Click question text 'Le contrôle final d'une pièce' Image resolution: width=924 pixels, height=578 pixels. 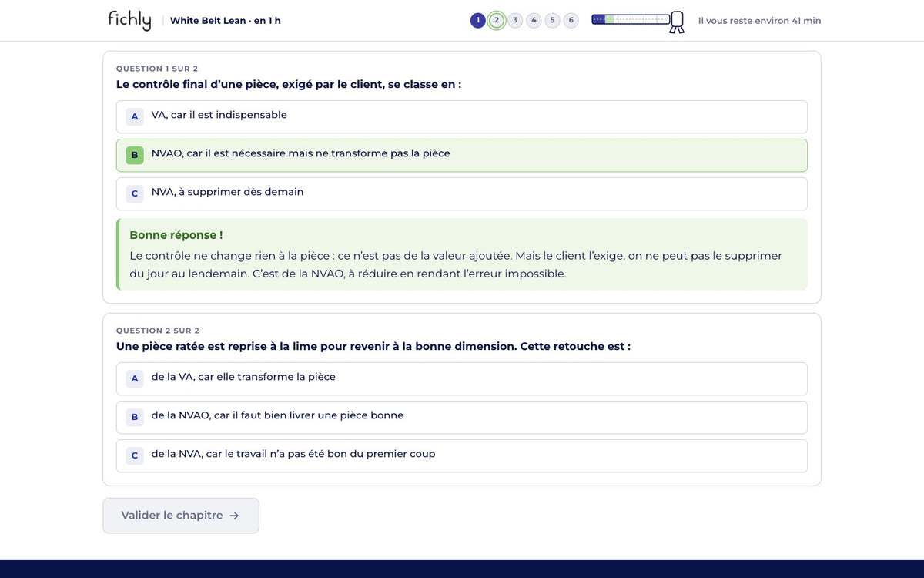(x=289, y=84)
